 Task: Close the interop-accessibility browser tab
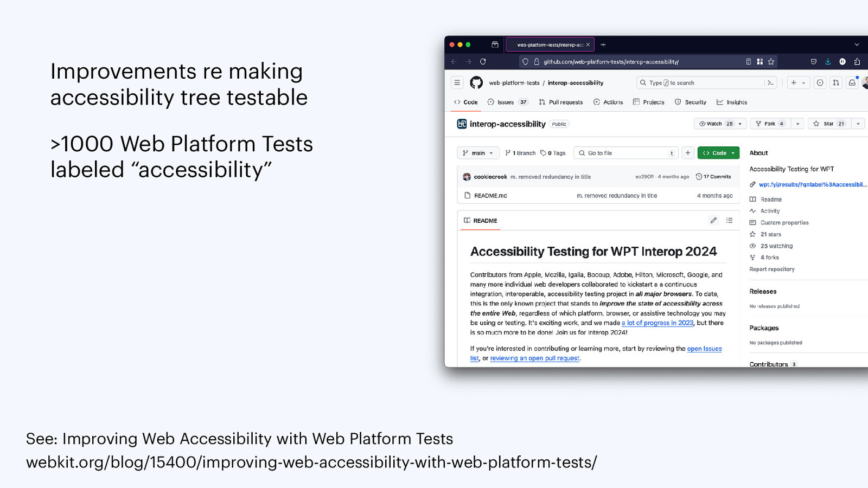click(588, 45)
